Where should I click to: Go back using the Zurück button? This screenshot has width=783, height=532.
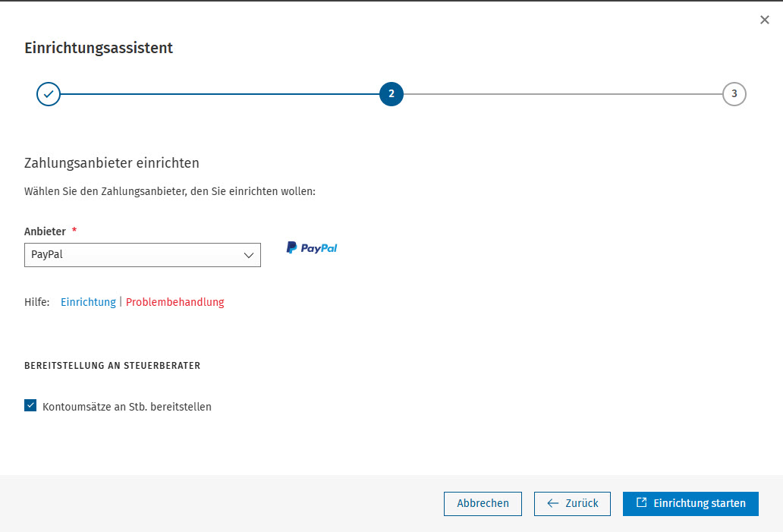pos(572,503)
